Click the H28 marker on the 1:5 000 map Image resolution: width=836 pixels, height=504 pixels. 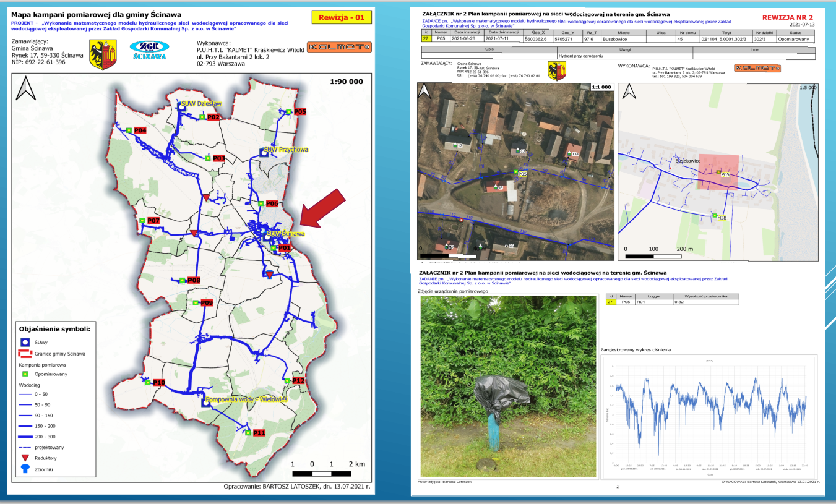(x=721, y=216)
